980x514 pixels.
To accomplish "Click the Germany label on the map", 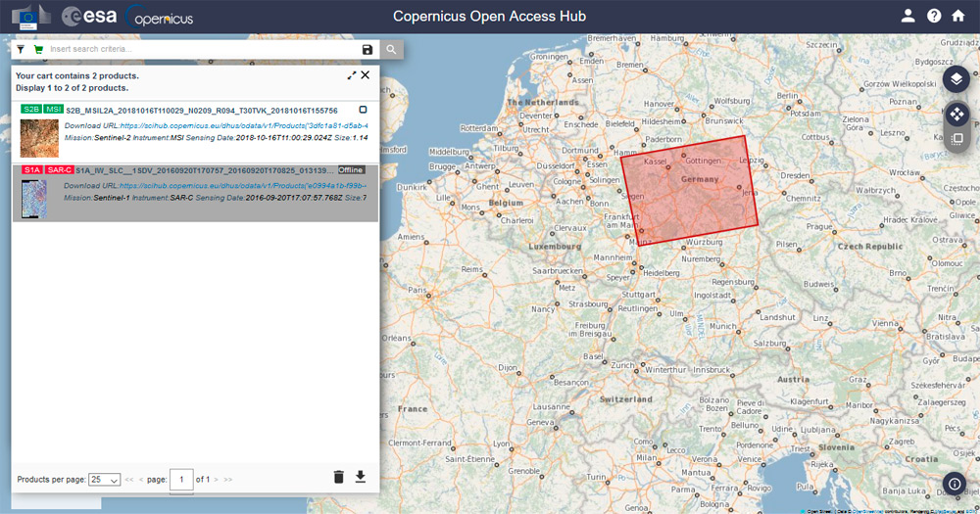I will (x=700, y=179).
